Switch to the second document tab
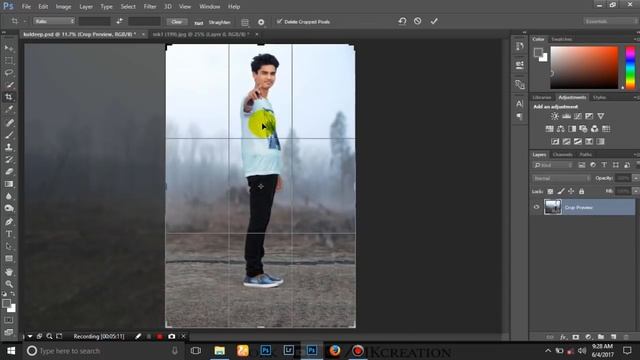The width and height of the screenshot is (640, 360). (x=201, y=35)
